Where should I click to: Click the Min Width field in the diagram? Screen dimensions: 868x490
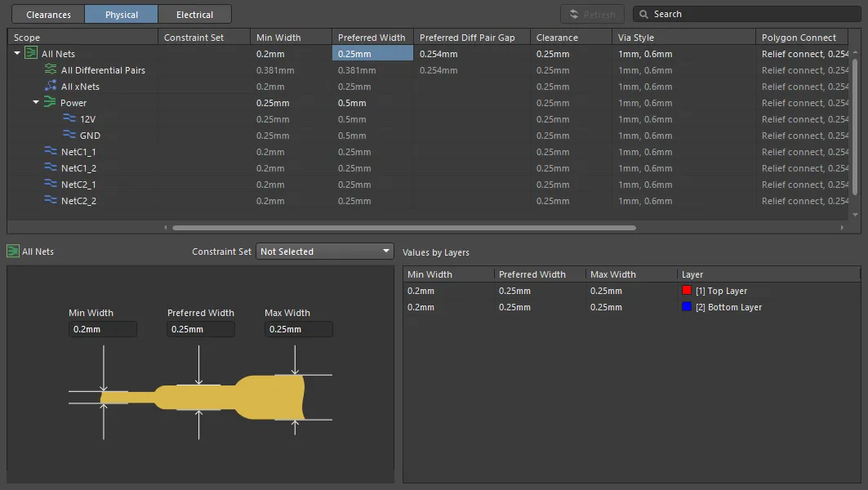point(102,329)
